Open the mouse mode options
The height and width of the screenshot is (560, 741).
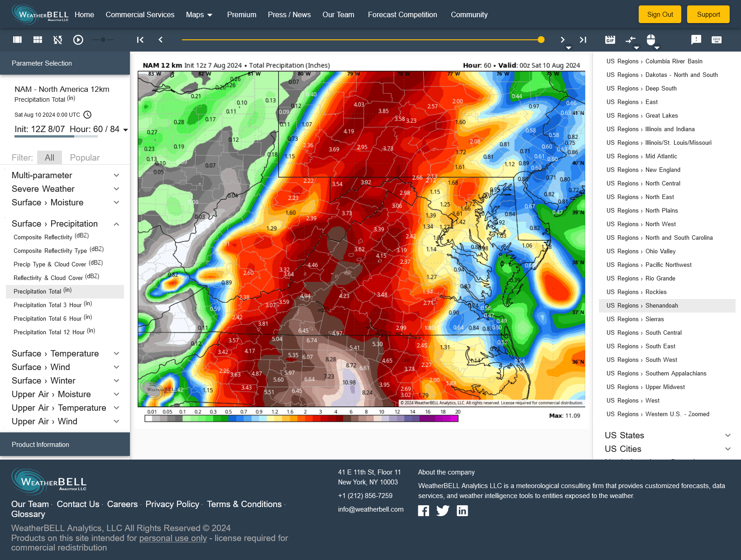pyautogui.click(x=651, y=40)
